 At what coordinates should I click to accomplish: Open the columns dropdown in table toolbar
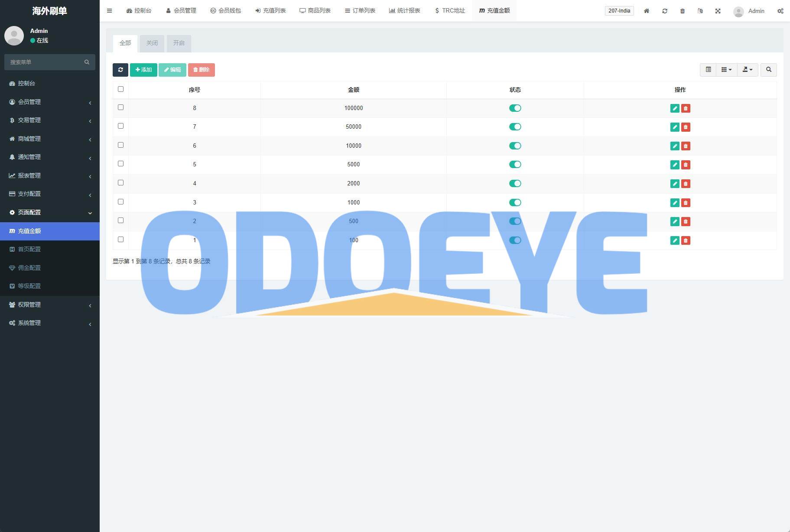pyautogui.click(x=726, y=70)
